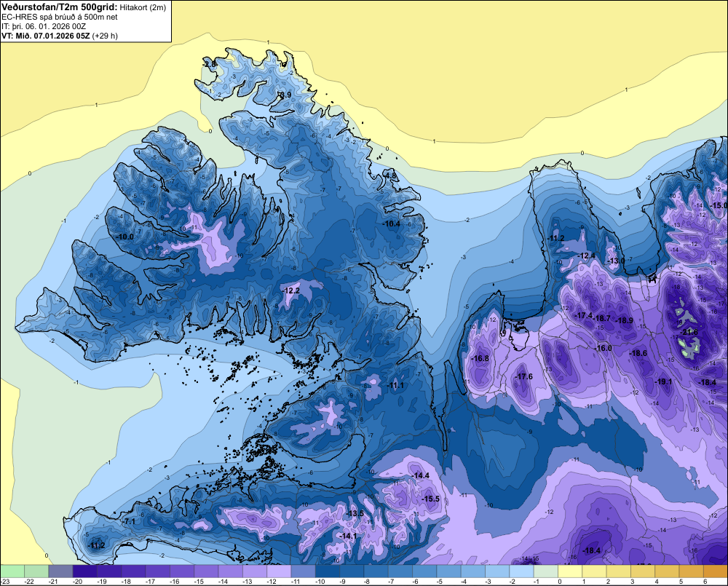Click the -7.1 temperature value
The height and width of the screenshot is (586, 728).
coord(129,522)
